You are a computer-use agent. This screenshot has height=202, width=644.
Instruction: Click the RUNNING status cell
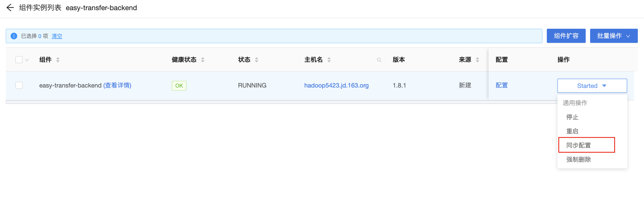point(252,85)
